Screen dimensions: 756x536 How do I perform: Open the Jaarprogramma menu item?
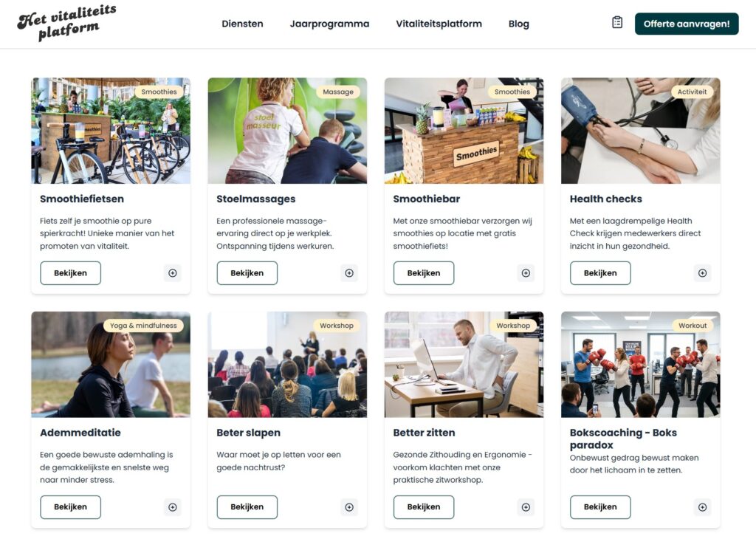pos(330,24)
